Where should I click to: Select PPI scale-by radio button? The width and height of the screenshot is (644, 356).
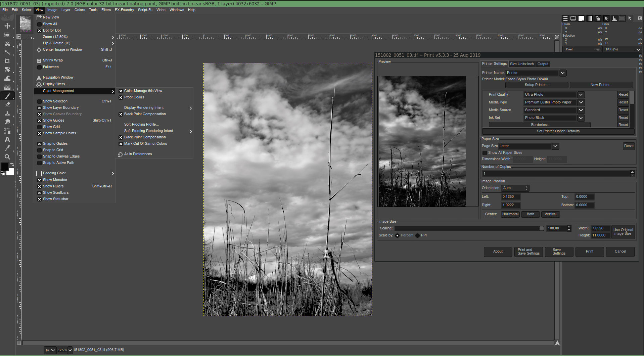tap(417, 235)
